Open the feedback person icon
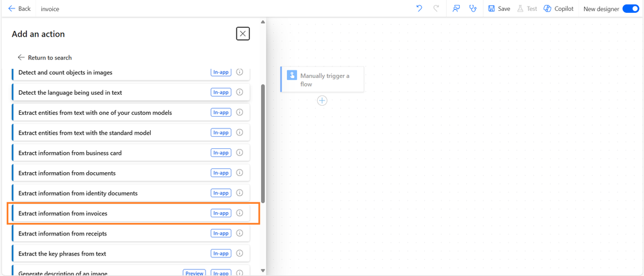This screenshot has width=644, height=276. 456,8
